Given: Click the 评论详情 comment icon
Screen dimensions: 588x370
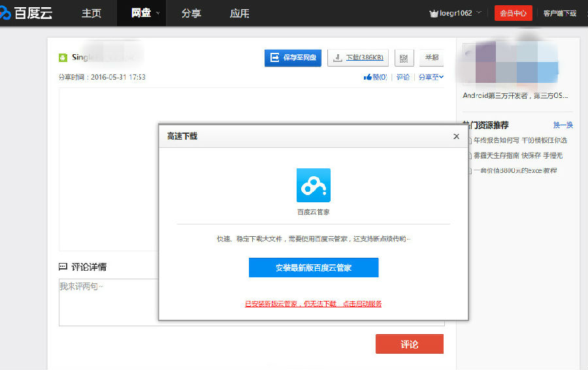Looking at the screenshot, I should pyautogui.click(x=63, y=267).
